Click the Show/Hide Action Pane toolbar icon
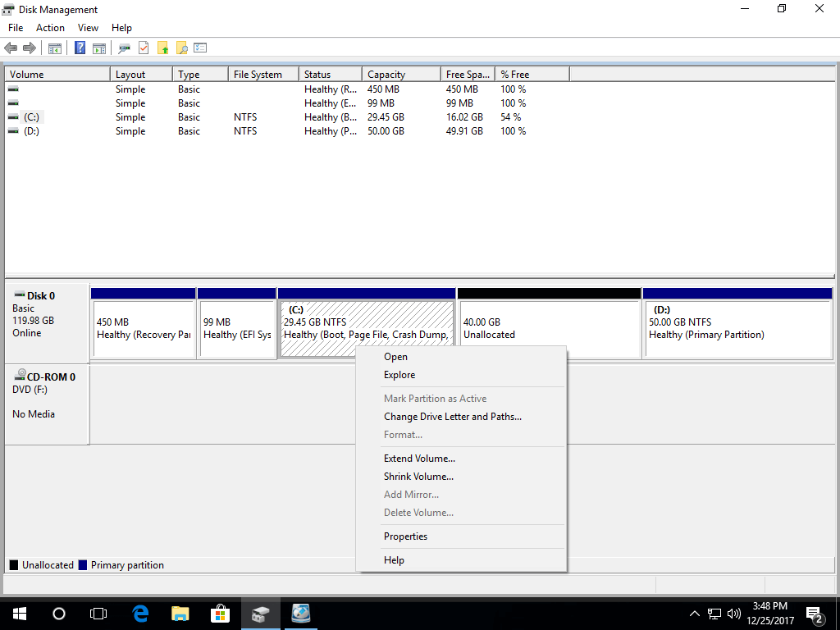 pos(99,48)
